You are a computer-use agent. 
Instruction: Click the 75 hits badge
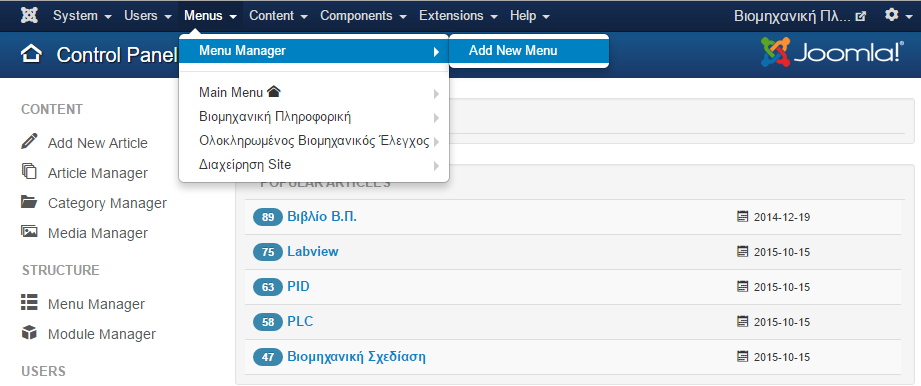(x=268, y=252)
